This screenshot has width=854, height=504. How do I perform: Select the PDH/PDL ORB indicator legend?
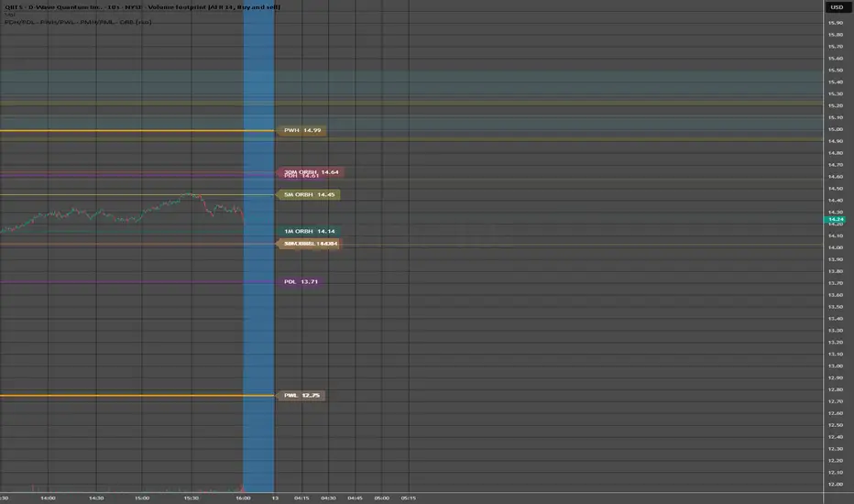[x=78, y=22]
